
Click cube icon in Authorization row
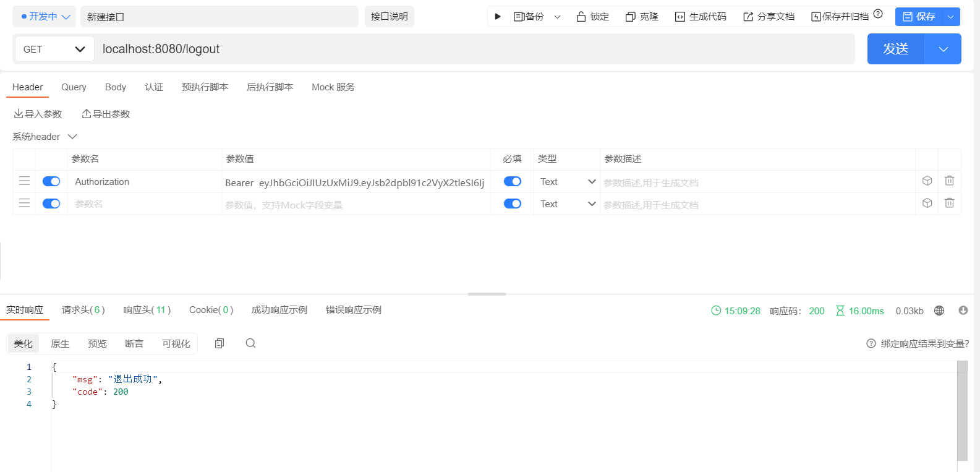point(927,181)
